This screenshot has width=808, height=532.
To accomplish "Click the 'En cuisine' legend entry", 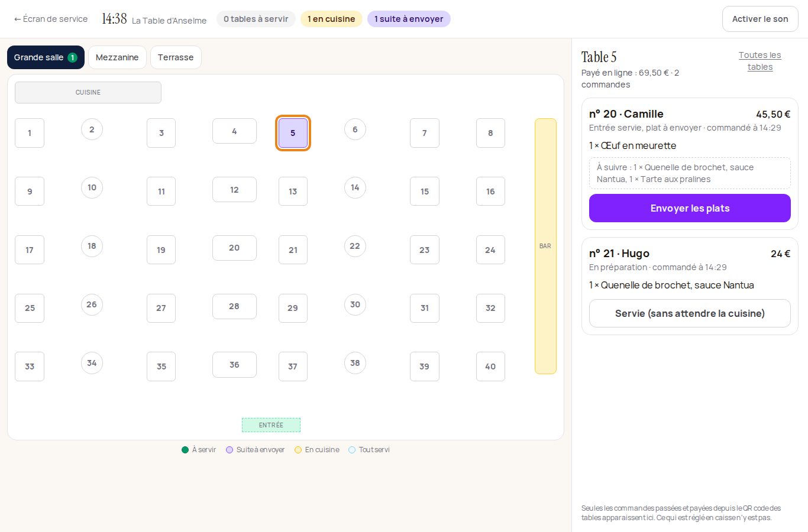I will 317,450.
